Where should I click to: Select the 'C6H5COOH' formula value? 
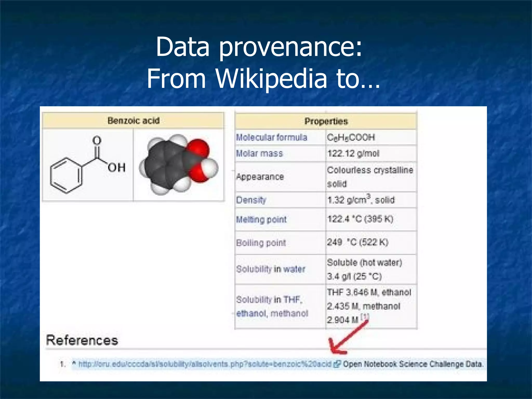351,137
